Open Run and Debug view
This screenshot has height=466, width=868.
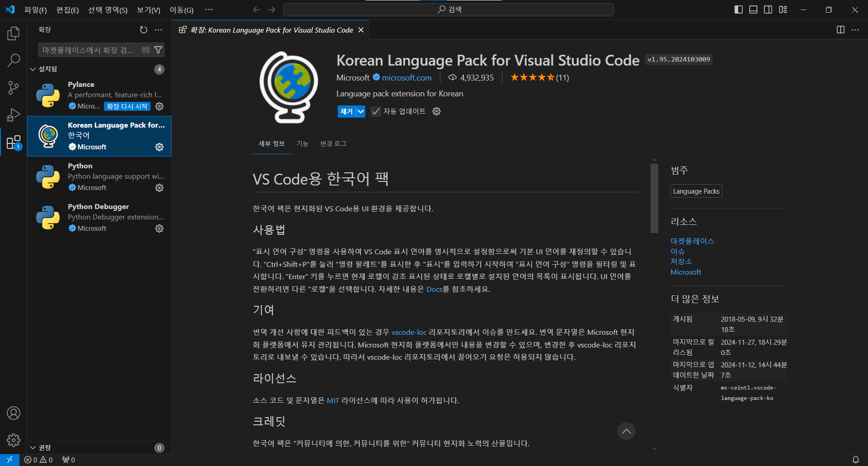pos(14,115)
